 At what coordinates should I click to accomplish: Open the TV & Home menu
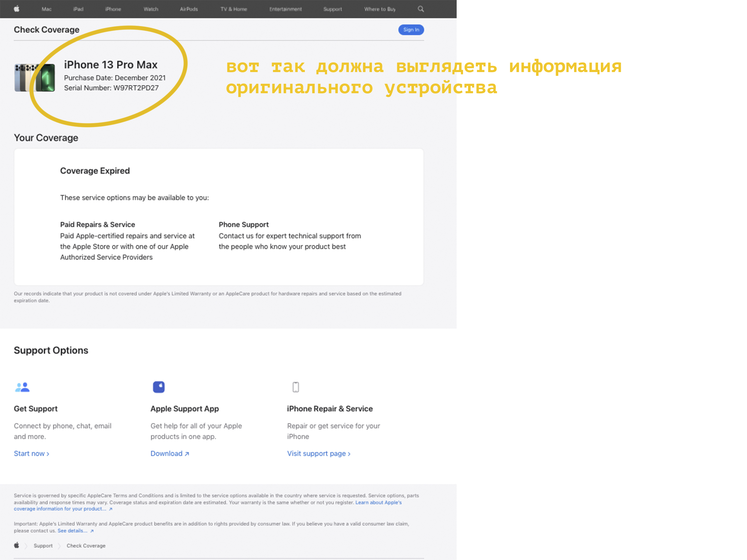[234, 9]
